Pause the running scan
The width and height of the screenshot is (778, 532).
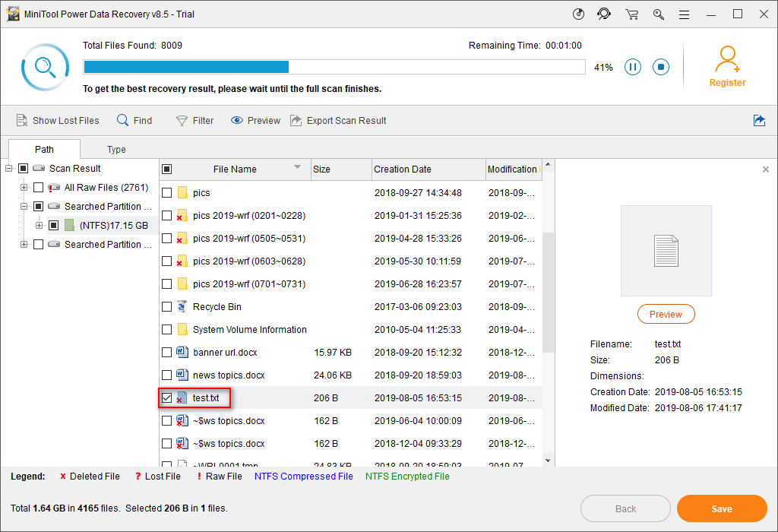pyautogui.click(x=633, y=67)
